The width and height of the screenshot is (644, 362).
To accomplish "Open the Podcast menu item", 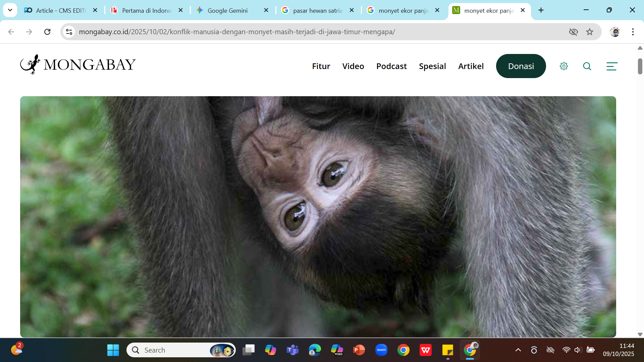I will (x=391, y=66).
